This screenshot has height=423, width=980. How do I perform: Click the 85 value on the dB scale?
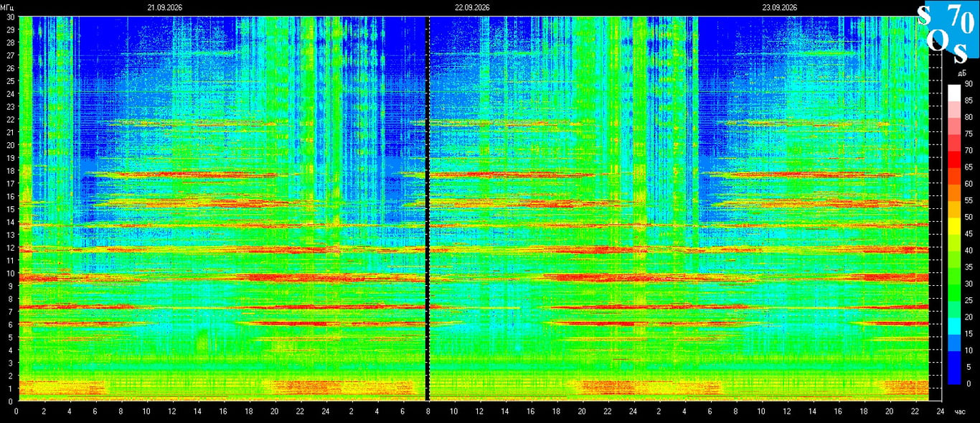[968, 101]
